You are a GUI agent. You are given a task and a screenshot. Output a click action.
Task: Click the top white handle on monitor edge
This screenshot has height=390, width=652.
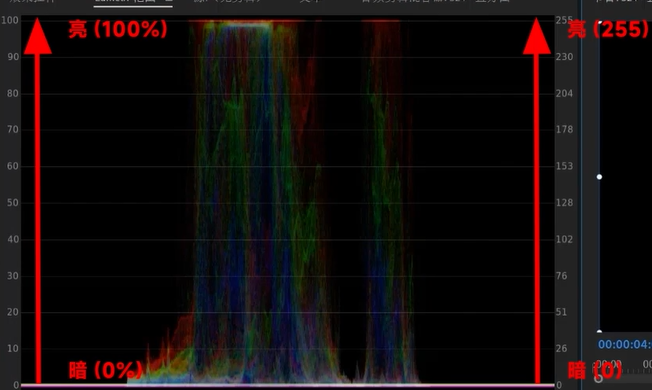(600, 22)
